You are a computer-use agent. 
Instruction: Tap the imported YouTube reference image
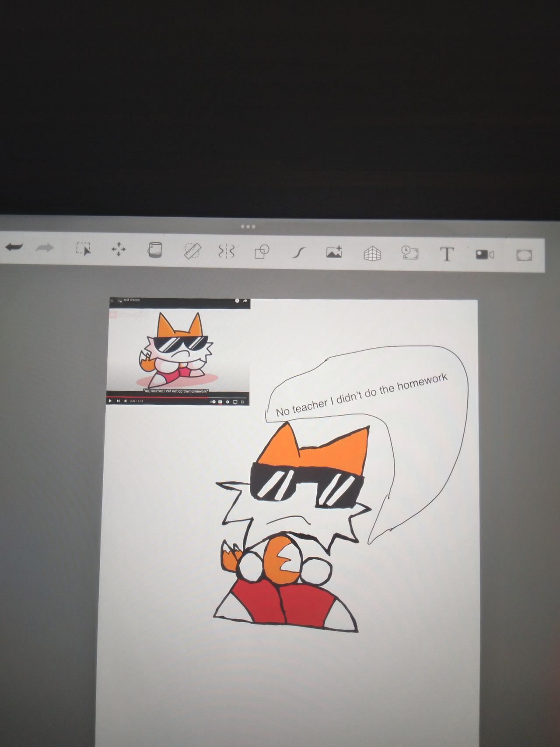pyautogui.click(x=178, y=351)
